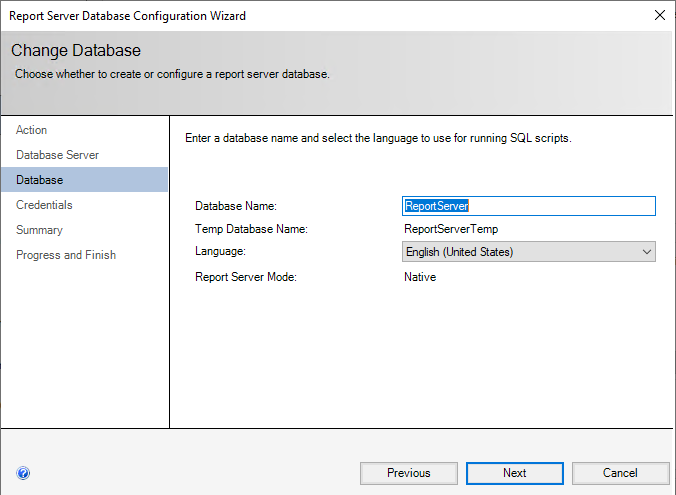Image resolution: width=676 pixels, height=495 pixels.
Task: Close the Configuration Wizard window
Action: pos(659,15)
